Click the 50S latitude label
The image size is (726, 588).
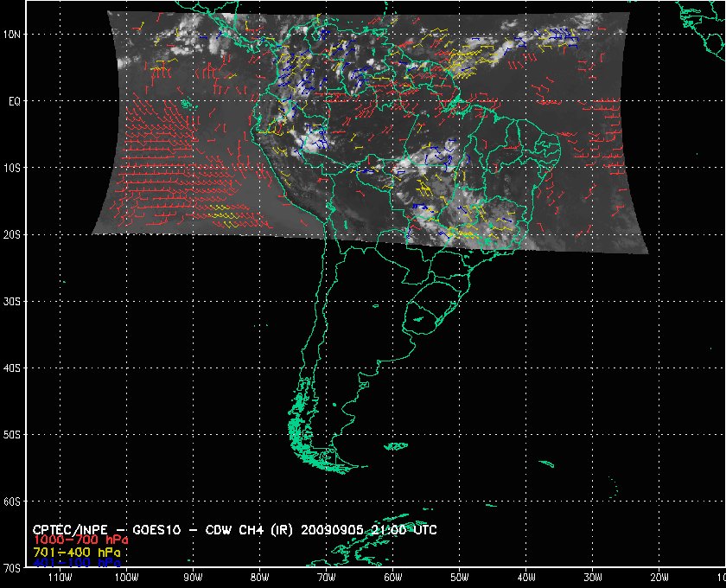(x=11, y=435)
